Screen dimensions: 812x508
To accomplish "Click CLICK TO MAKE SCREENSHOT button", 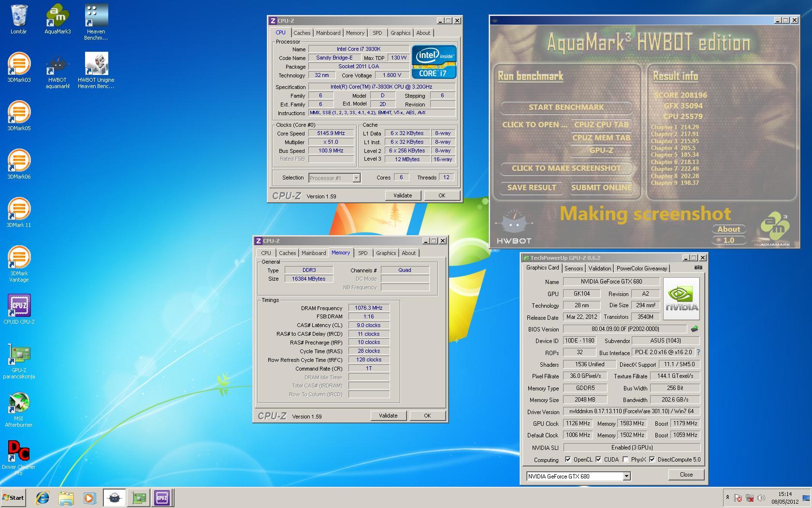I will tap(566, 168).
